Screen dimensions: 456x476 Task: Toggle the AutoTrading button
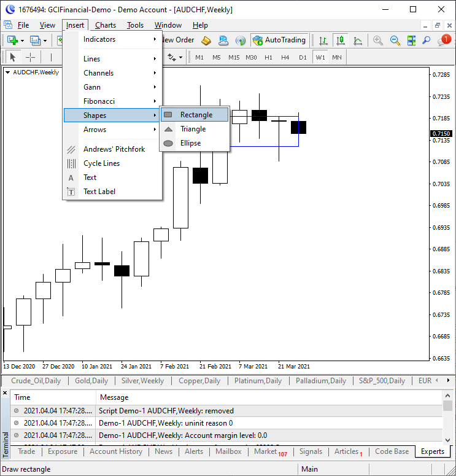pos(279,40)
